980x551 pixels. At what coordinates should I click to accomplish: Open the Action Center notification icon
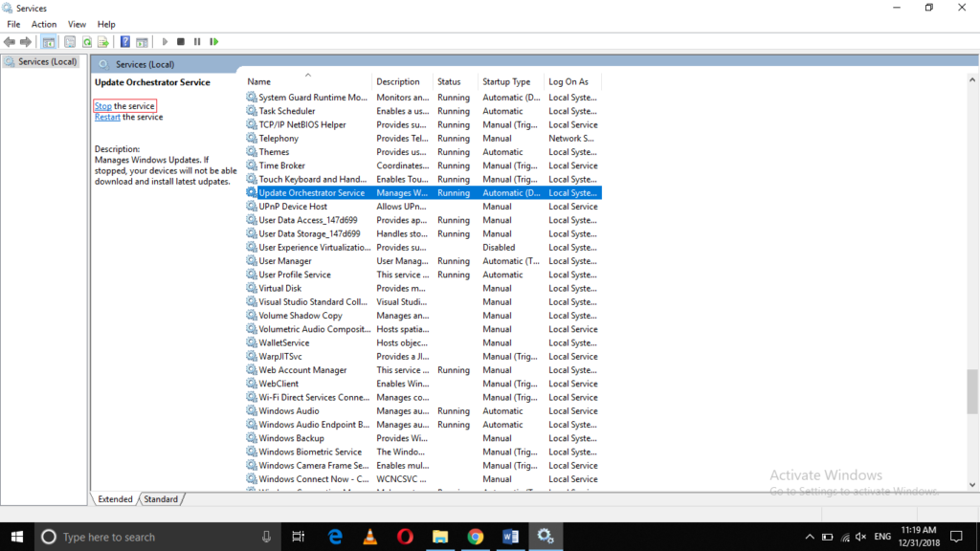(956, 537)
